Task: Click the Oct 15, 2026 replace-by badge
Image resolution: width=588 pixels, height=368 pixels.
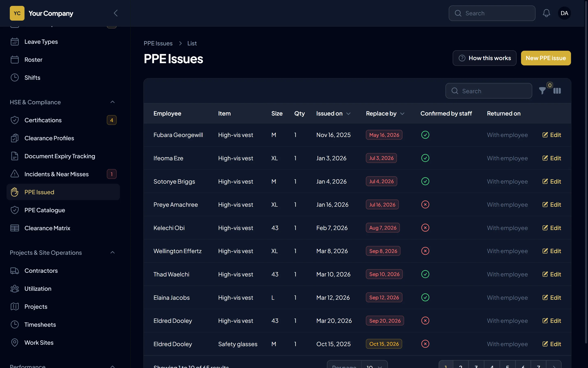Action: (384, 344)
